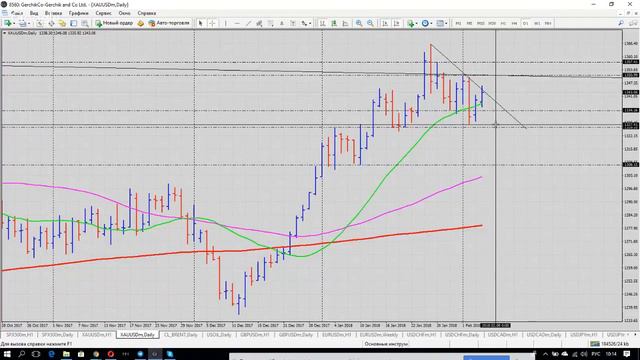Click the search magnifier icon
This screenshot has height=360, width=640.
(x=621, y=23)
